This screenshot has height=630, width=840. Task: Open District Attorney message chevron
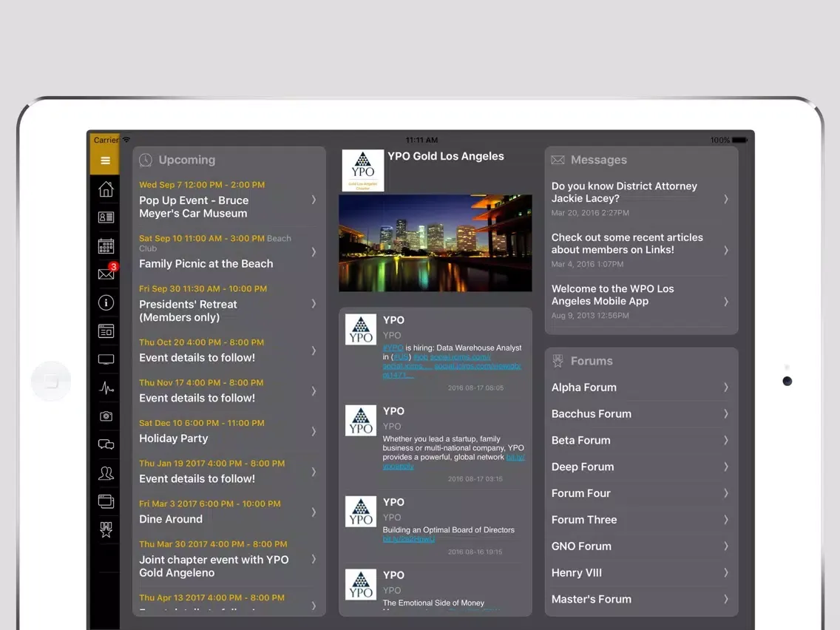pos(726,199)
